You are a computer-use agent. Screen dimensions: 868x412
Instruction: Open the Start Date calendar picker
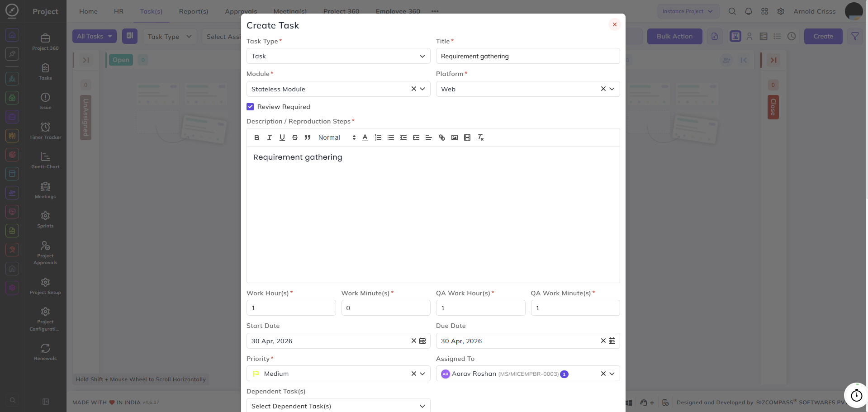[422, 341]
